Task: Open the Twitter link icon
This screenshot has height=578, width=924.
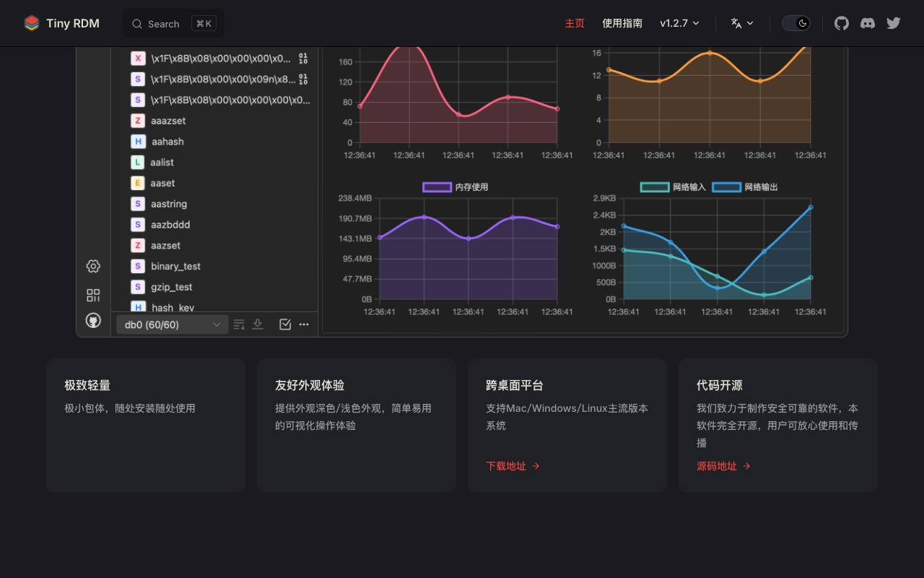Action: (894, 23)
